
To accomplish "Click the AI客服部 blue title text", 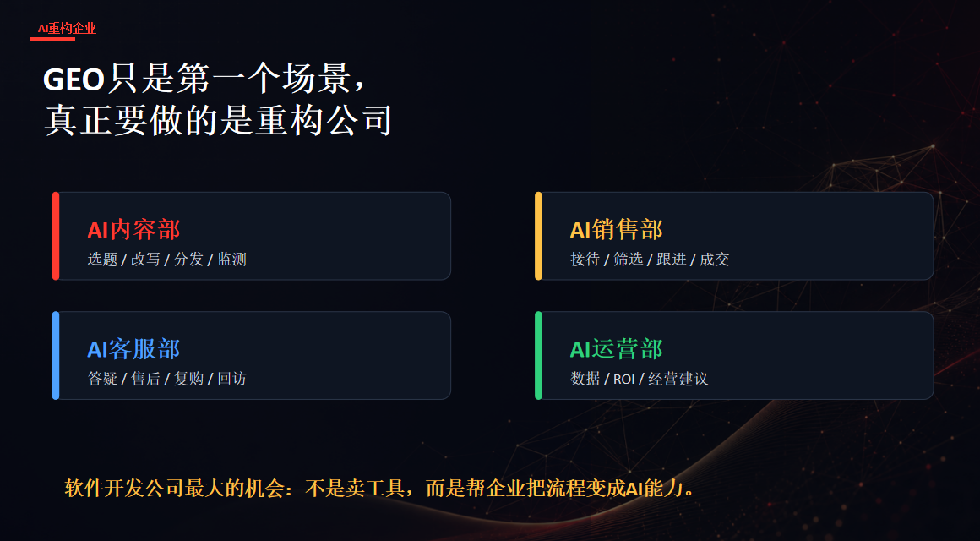I will click(133, 349).
